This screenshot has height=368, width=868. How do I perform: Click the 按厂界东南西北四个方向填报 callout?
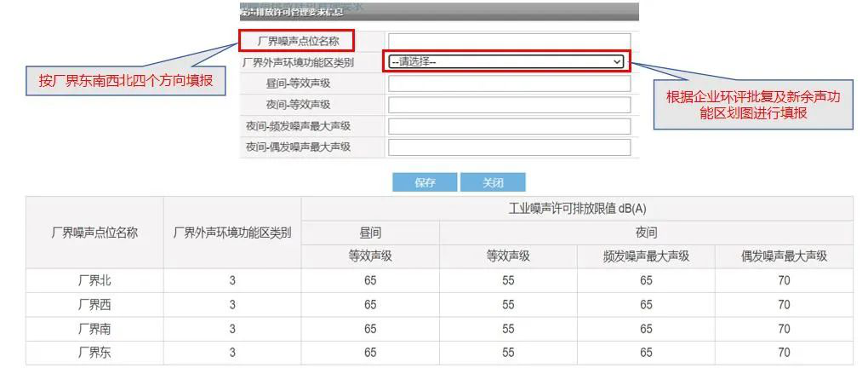[x=125, y=82]
